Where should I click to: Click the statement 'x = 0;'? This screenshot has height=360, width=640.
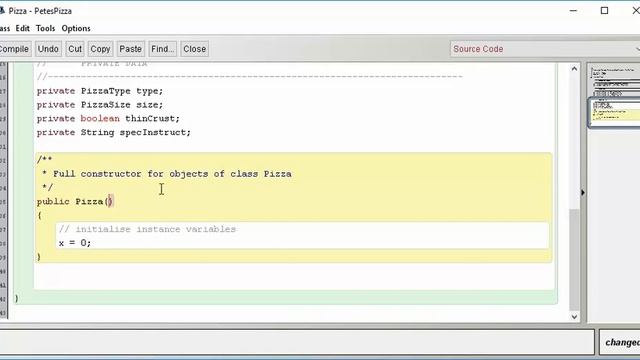click(75, 243)
